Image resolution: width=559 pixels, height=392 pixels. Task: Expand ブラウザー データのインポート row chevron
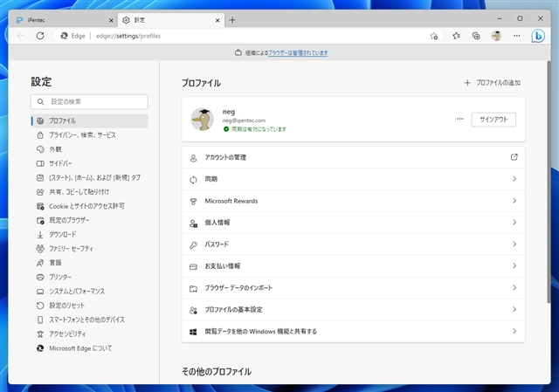point(514,287)
